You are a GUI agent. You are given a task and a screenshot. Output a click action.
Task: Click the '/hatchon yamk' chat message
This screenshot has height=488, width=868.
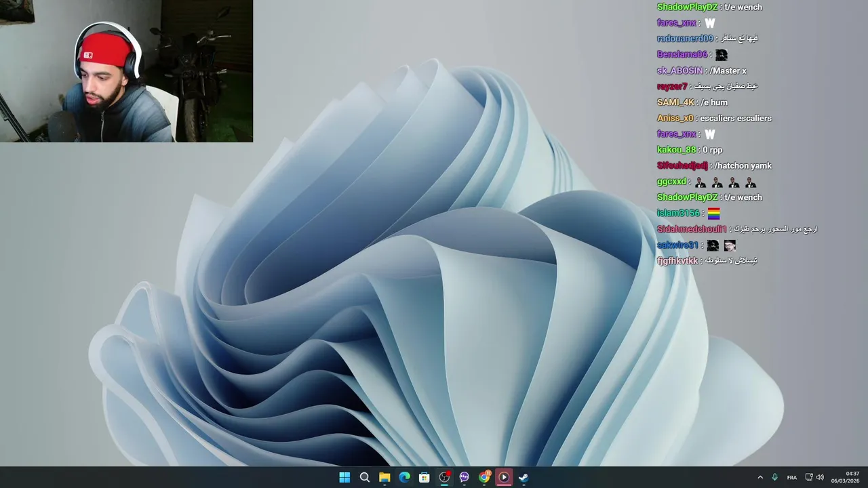(743, 165)
